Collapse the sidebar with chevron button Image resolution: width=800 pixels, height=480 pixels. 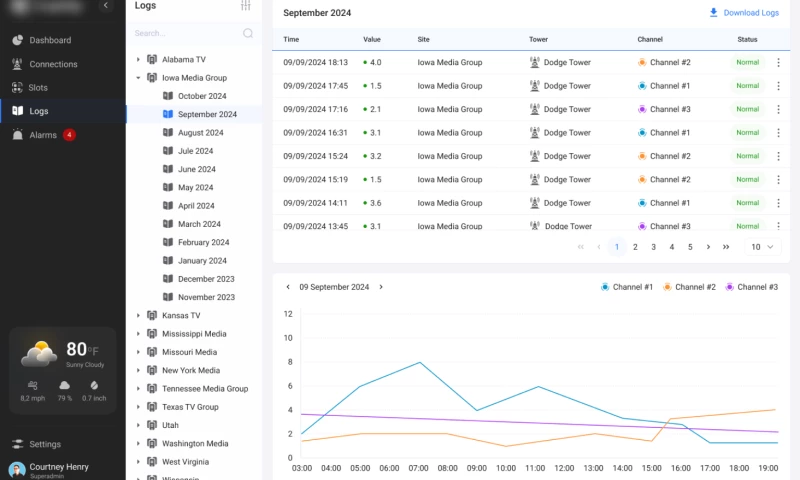pyautogui.click(x=106, y=6)
